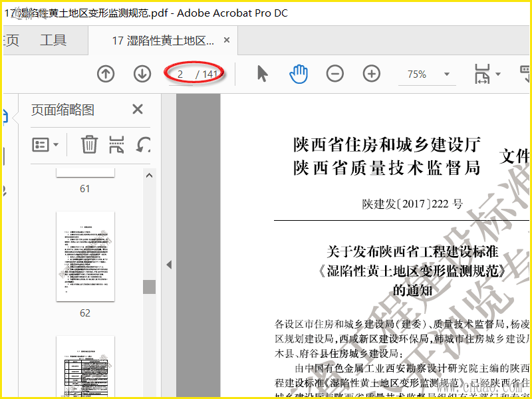Go to next page with down arrow

point(142,74)
